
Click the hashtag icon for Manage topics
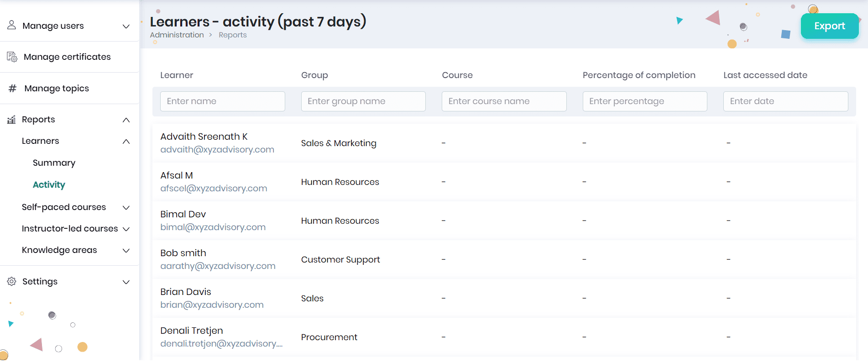(x=13, y=89)
